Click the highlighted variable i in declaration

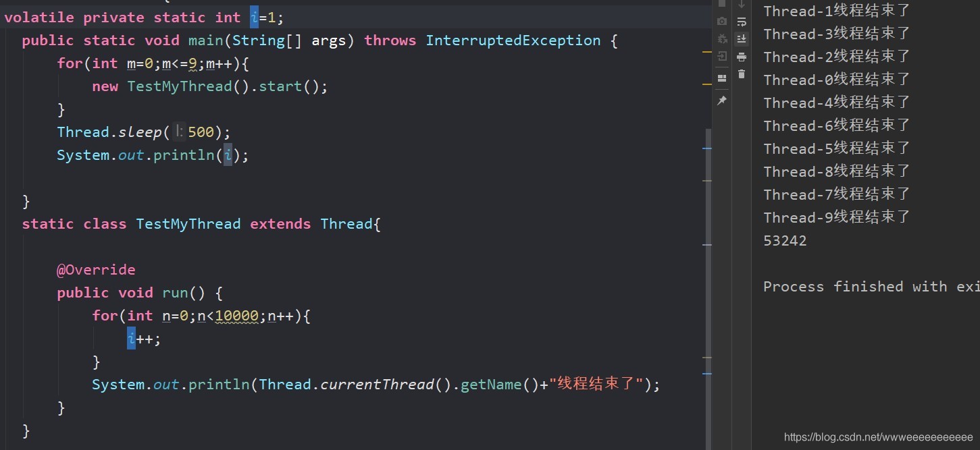(254, 18)
